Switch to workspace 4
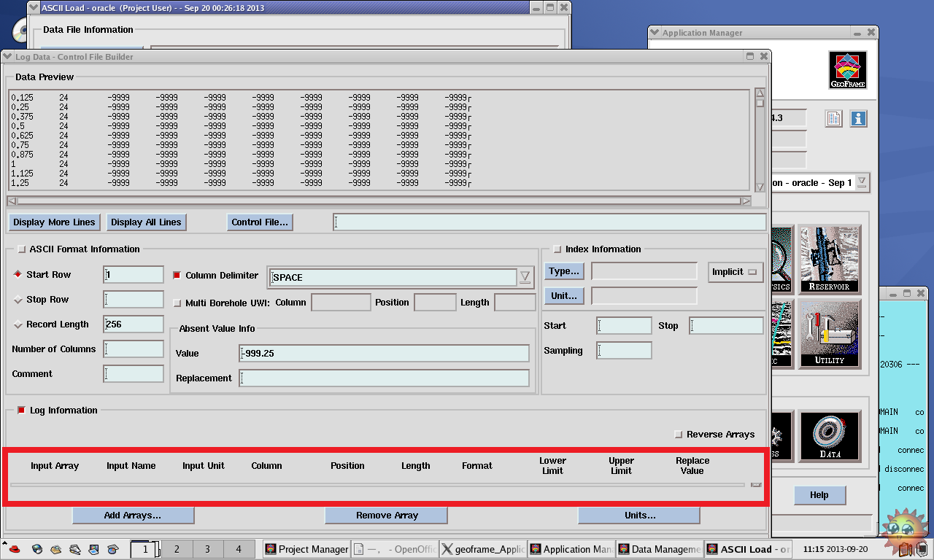 238,549
